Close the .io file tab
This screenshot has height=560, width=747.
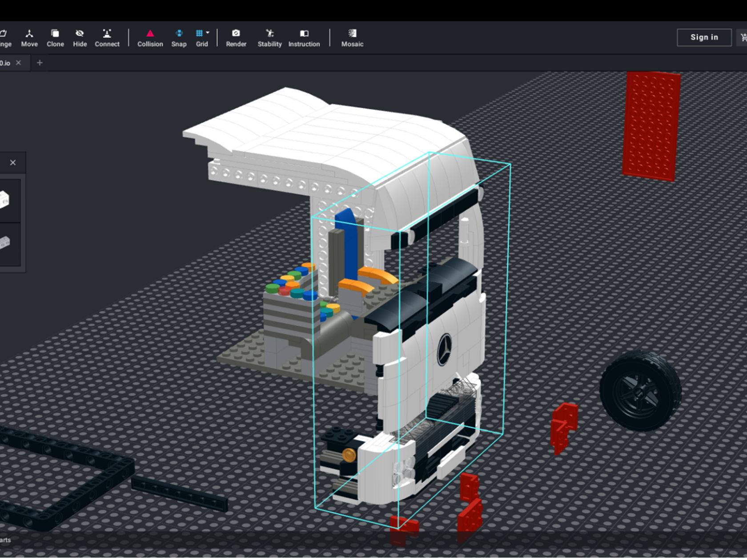18,63
